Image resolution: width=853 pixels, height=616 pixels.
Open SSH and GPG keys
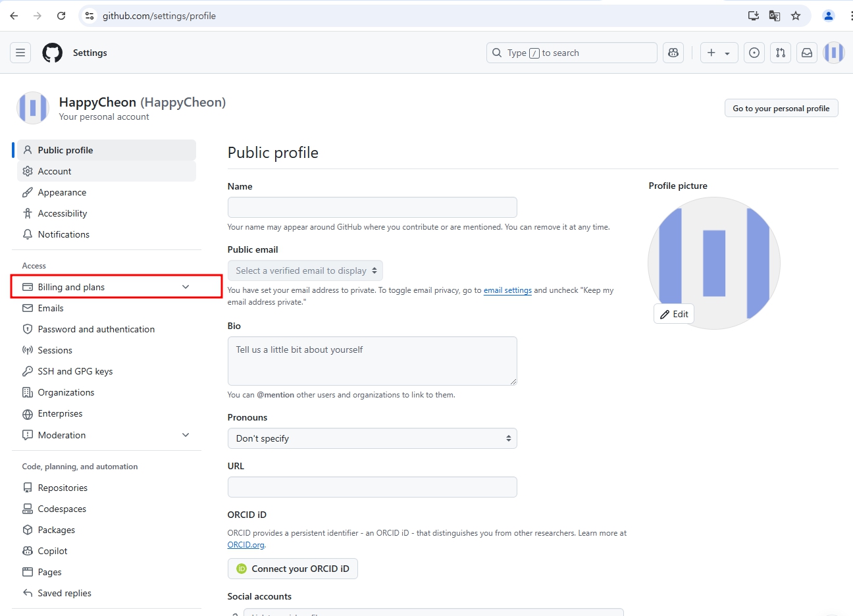pos(107,371)
